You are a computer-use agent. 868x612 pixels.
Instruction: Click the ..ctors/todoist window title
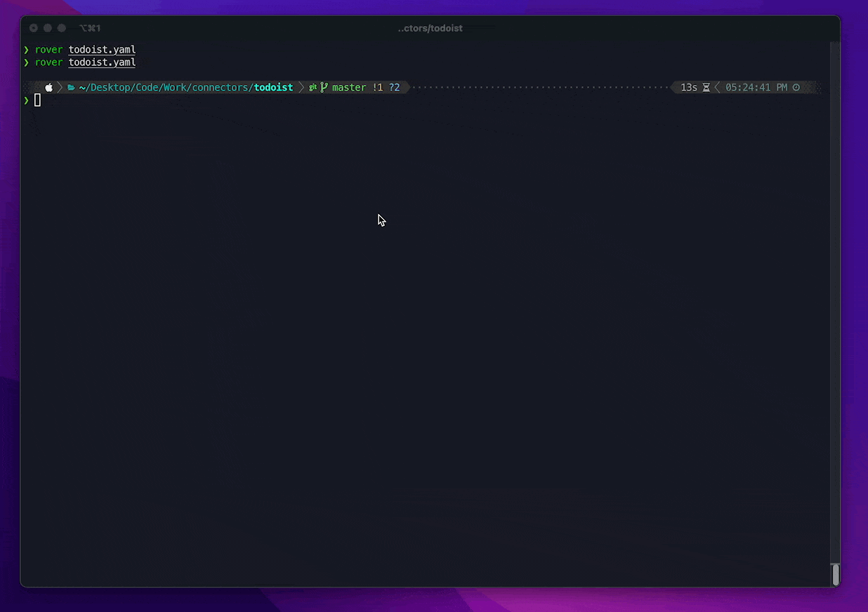430,28
